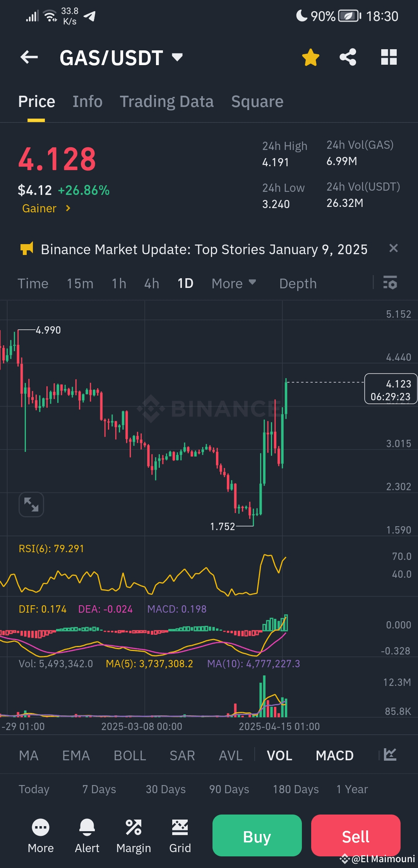Tap the share icon
Screen dimensions: 418x868
tap(348, 57)
